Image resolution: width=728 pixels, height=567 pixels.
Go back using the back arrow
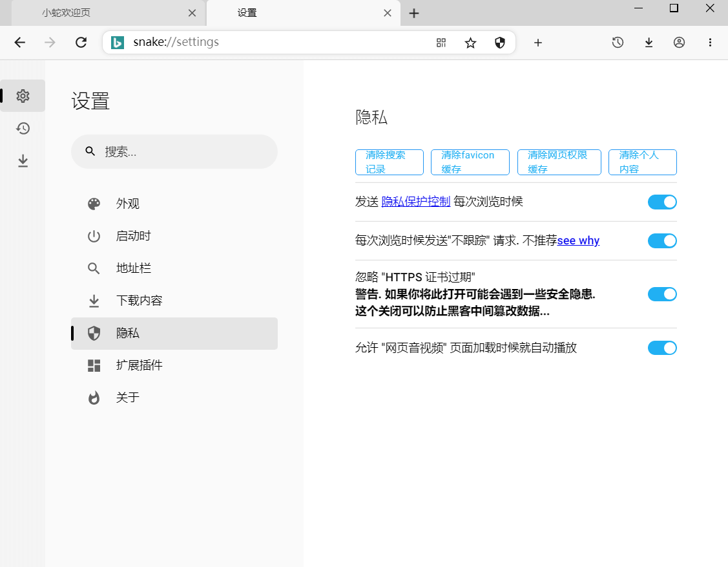click(x=19, y=42)
